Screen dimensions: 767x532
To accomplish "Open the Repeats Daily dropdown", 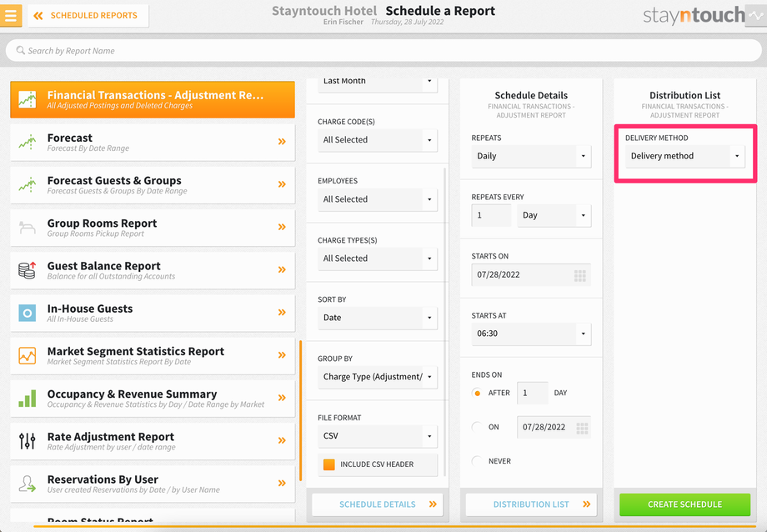I will 531,156.
